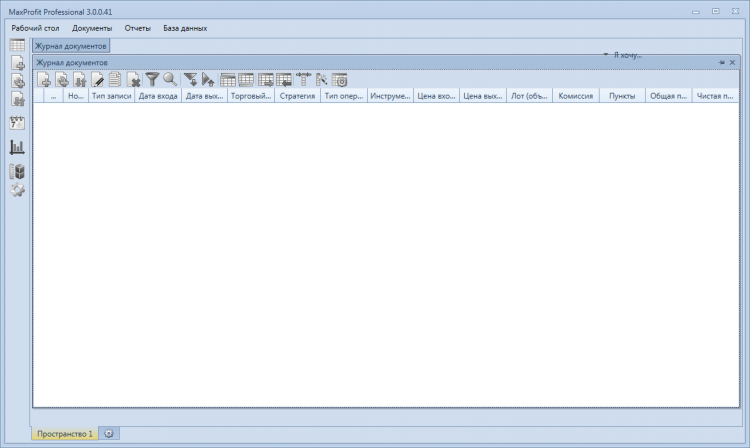Click the play arrow with up arrow icon
Screen dimensions: 750x448
click(208, 80)
